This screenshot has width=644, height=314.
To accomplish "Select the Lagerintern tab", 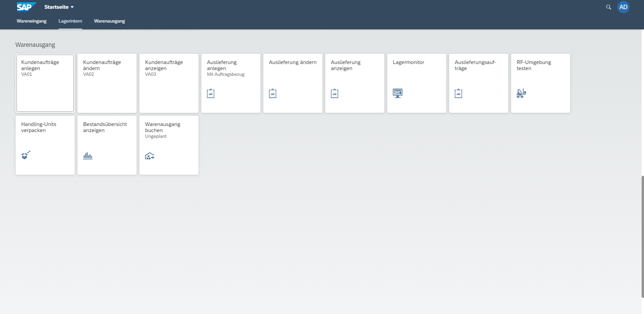I will tap(70, 21).
